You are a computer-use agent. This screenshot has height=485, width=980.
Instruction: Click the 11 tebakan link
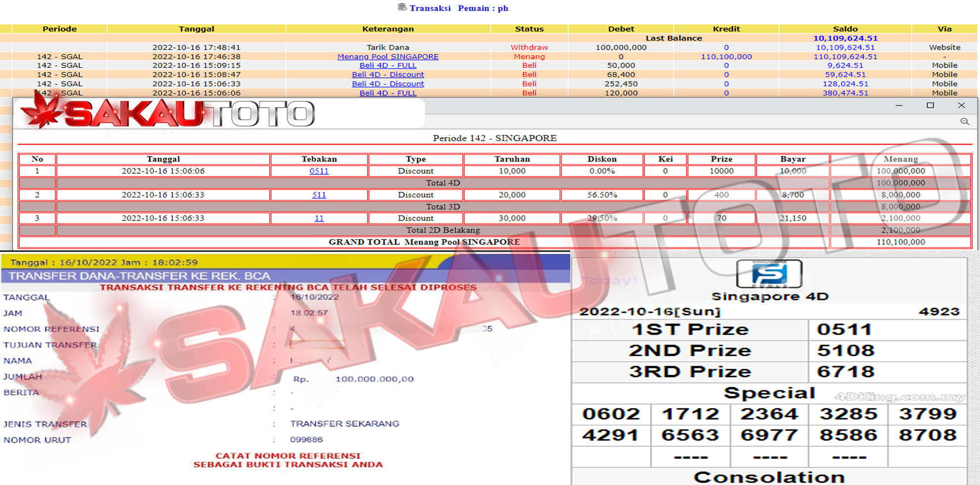coord(319,218)
